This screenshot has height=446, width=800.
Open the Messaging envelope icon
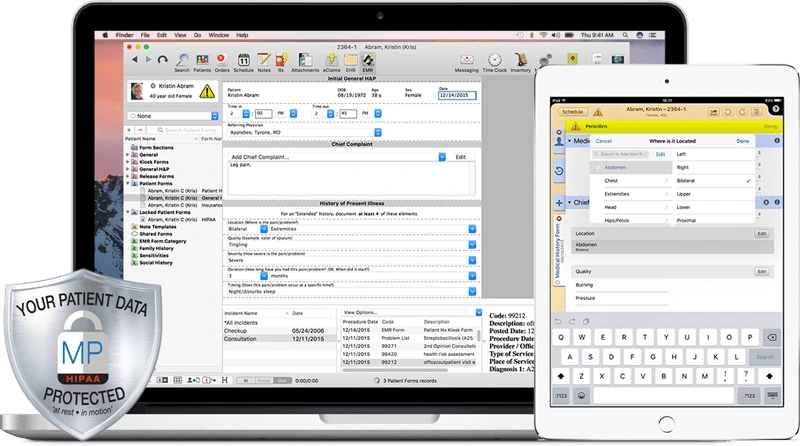(466, 62)
